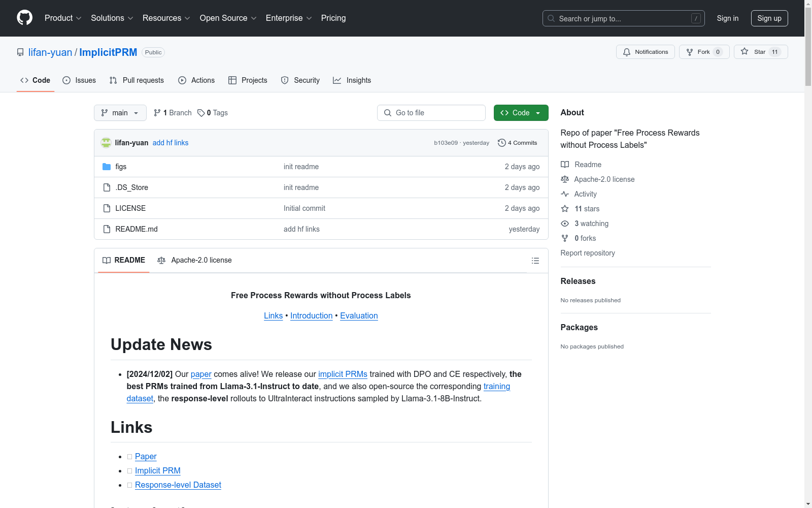Click the Actions play icon

(182, 80)
